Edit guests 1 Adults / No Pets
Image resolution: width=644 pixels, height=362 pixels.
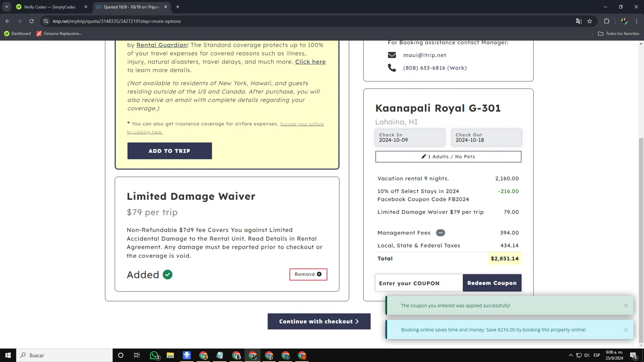[x=448, y=157]
